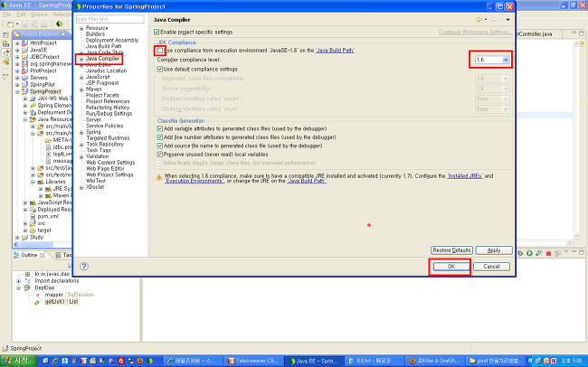
Task: Expand the XDoclet node in properties tree
Action: (x=81, y=187)
